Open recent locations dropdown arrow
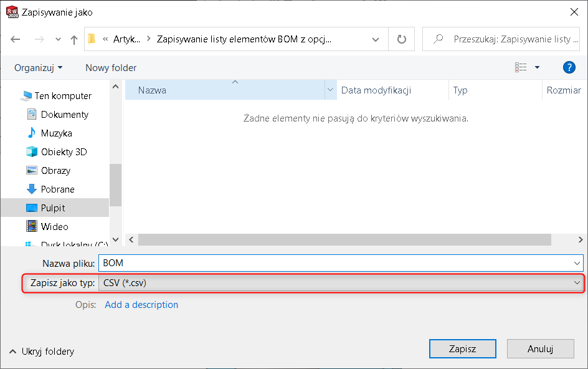 [58, 39]
